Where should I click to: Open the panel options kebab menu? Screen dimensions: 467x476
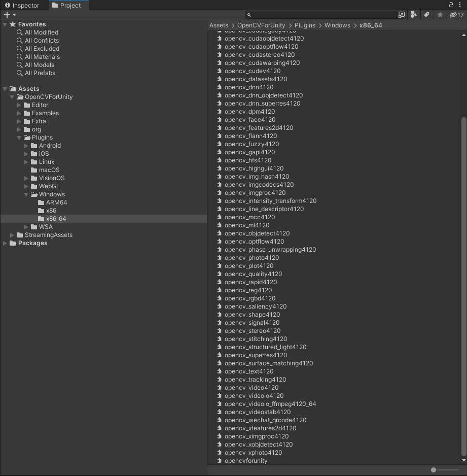pos(460,4)
